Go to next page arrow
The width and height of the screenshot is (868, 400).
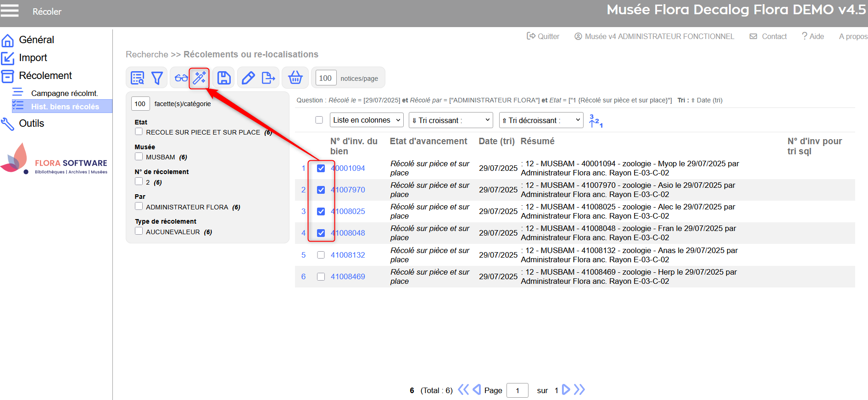pos(566,390)
